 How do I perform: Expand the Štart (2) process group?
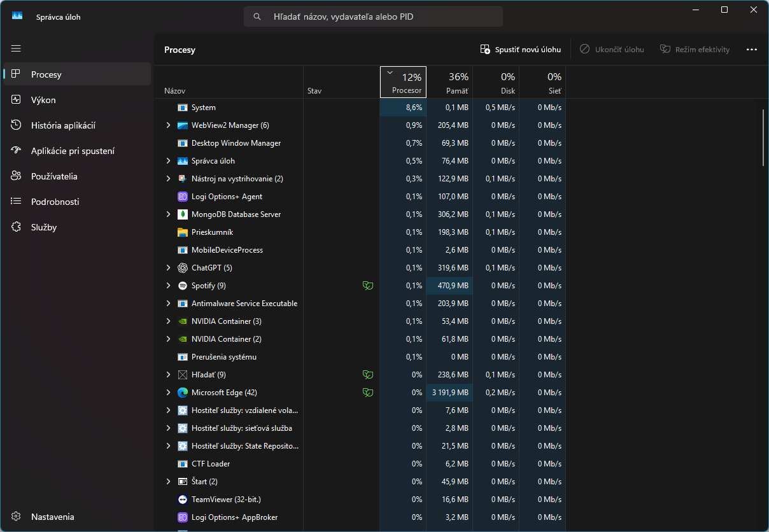coord(168,482)
